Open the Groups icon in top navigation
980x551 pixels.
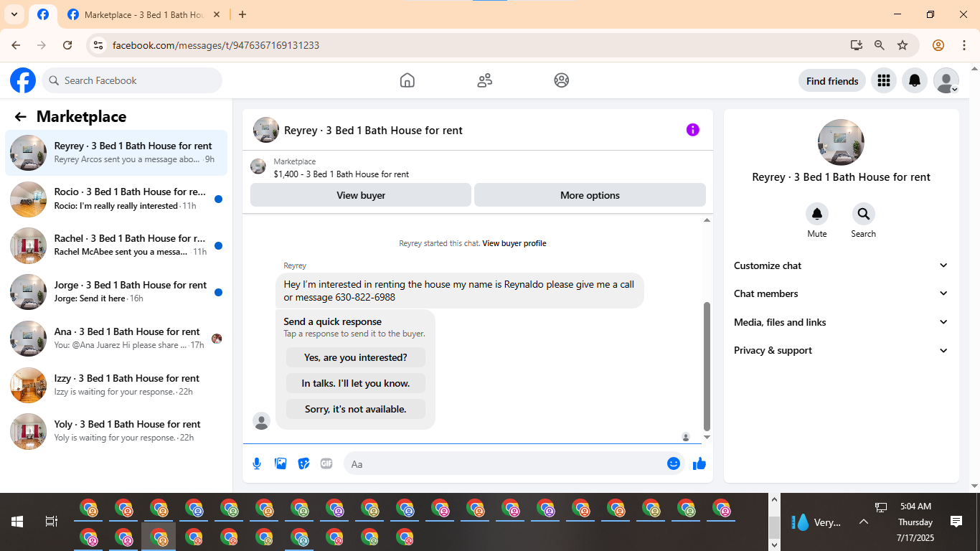click(562, 80)
